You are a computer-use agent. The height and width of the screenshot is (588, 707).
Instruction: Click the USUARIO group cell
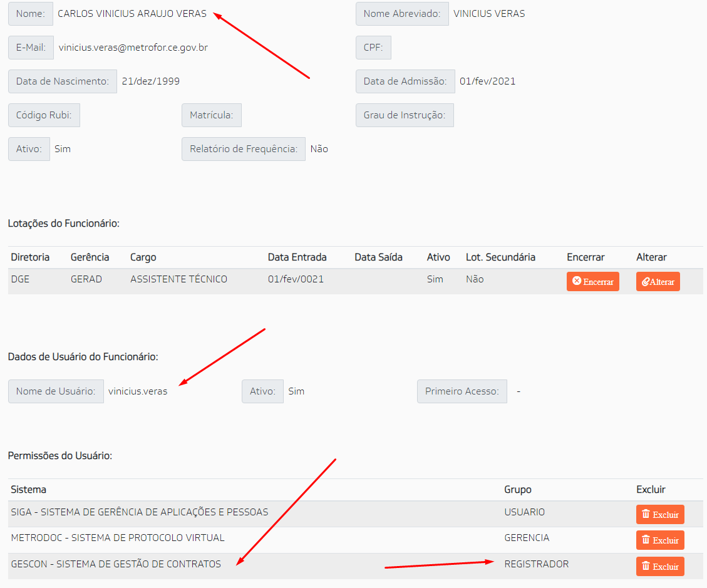pyautogui.click(x=524, y=512)
